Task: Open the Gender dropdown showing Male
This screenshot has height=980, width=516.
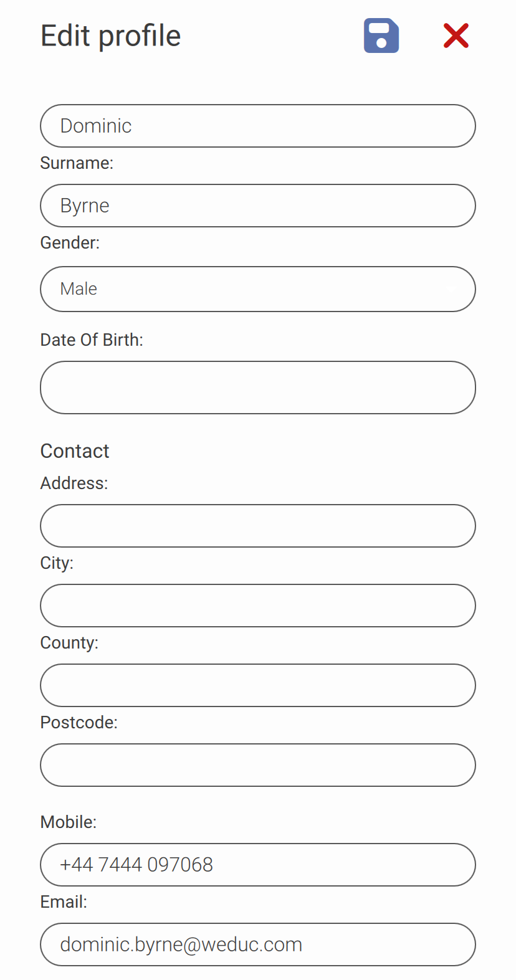Action: [258, 289]
